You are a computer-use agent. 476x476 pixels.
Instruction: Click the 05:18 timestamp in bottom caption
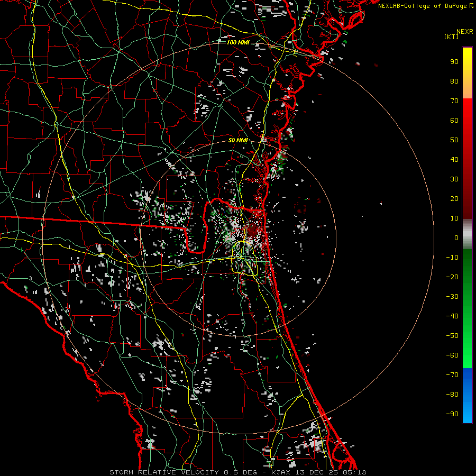point(355,472)
